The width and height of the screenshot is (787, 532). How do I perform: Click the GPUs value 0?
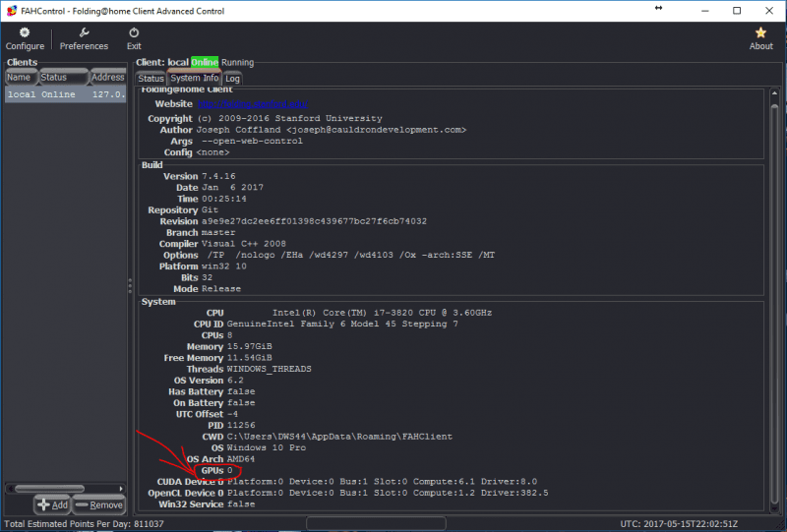pyautogui.click(x=230, y=470)
